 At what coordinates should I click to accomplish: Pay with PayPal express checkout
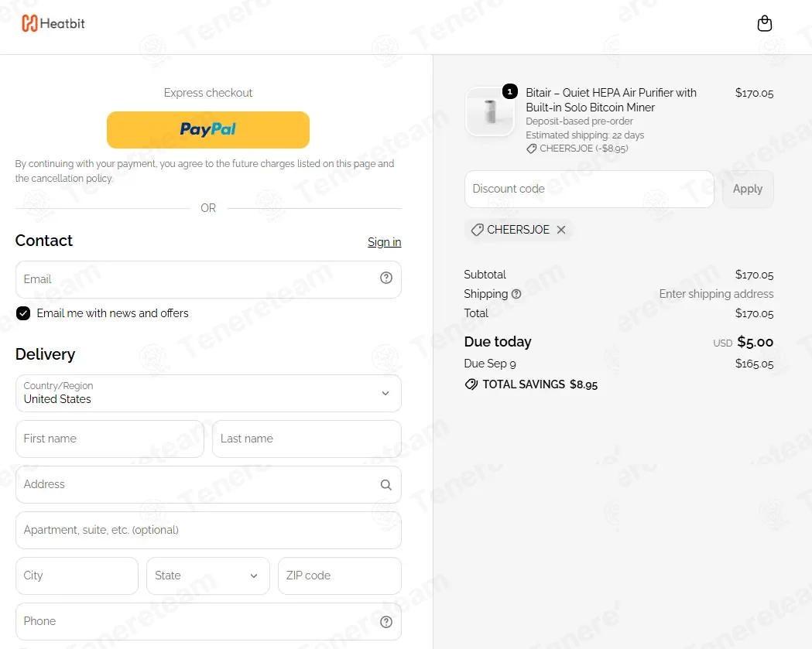pyautogui.click(x=208, y=129)
